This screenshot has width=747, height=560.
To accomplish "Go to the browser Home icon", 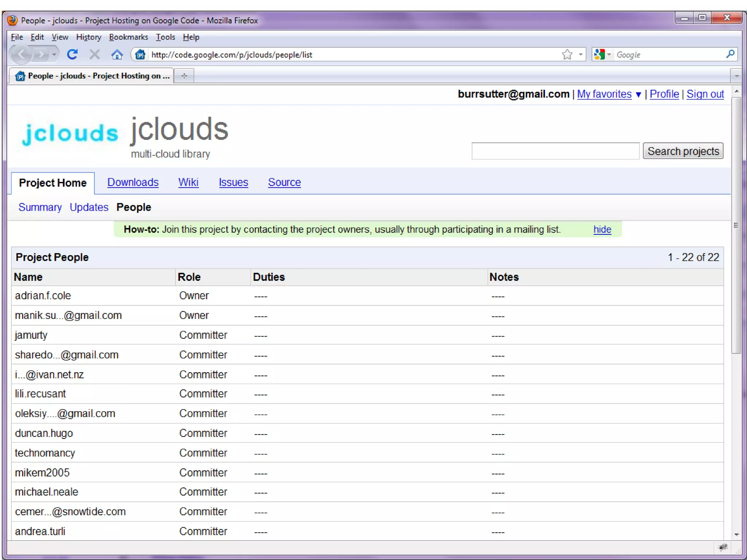I will (117, 55).
